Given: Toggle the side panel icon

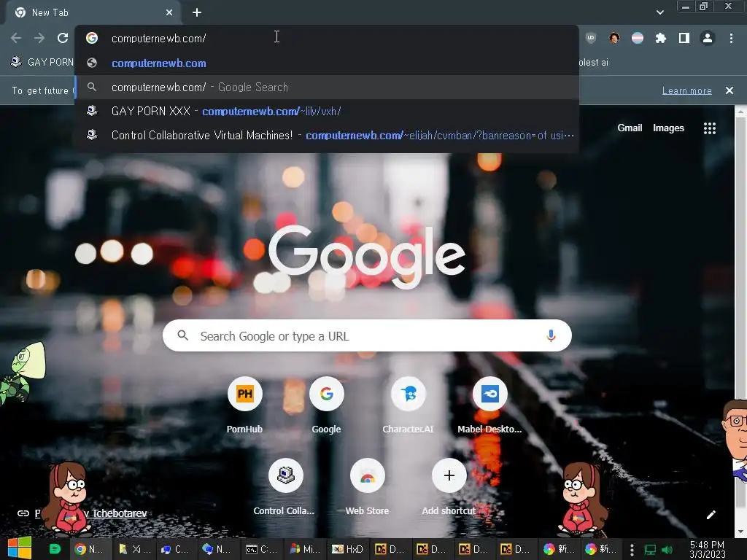Looking at the screenshot, I should tap(684, 38).
